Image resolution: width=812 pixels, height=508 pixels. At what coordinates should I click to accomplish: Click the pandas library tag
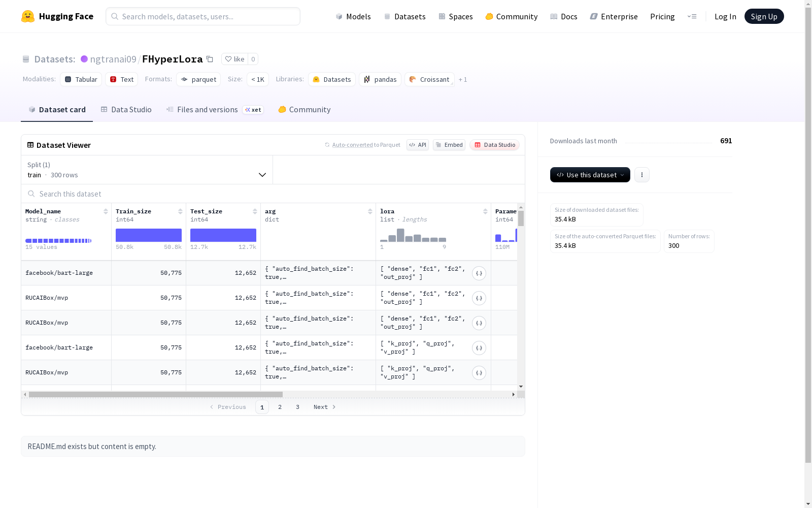(x=380, y=79)
